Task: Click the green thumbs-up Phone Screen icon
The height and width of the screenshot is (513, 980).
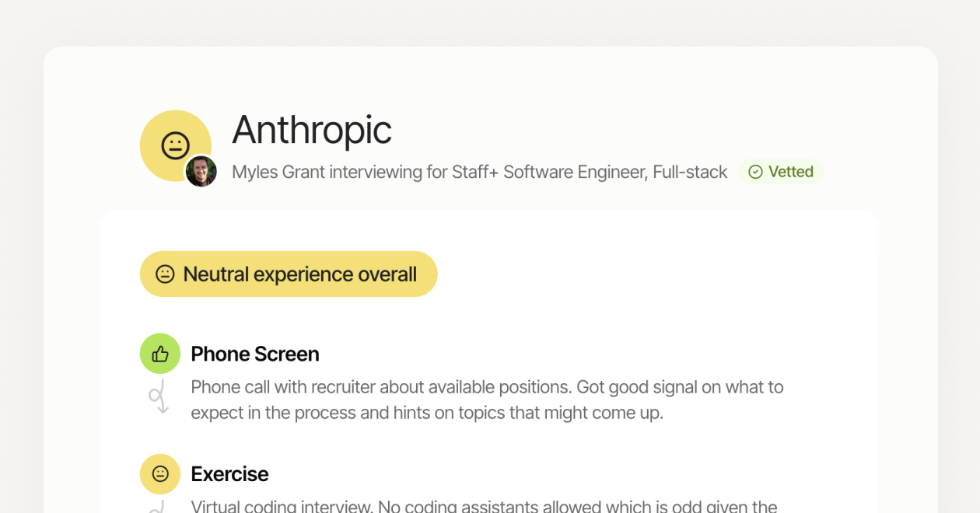Action: 160,354
